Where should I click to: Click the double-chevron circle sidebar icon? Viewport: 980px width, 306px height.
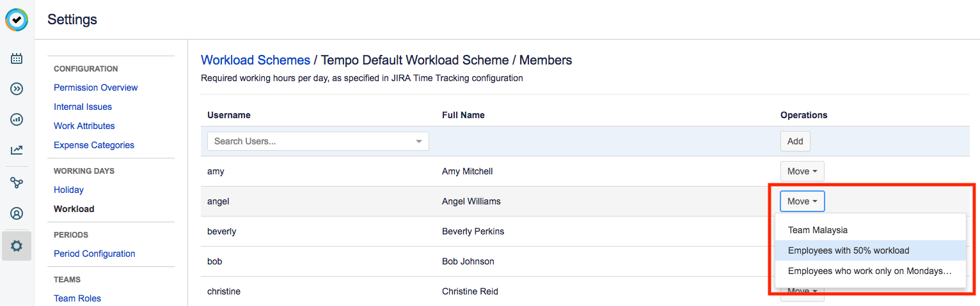[17, 89]
